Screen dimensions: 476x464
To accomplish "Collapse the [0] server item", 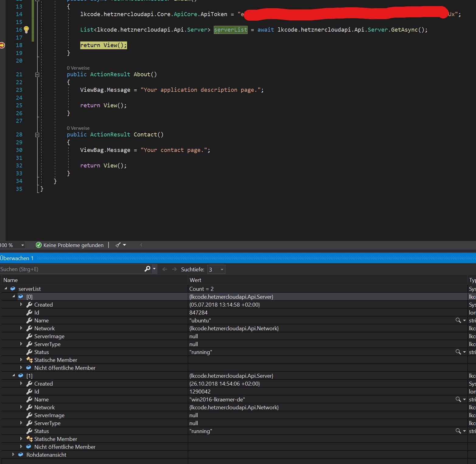I will (x=14, y=296).
